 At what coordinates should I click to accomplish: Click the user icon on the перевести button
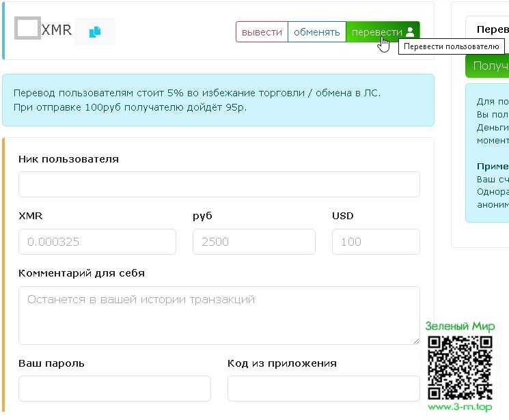[x=410, y=32]
